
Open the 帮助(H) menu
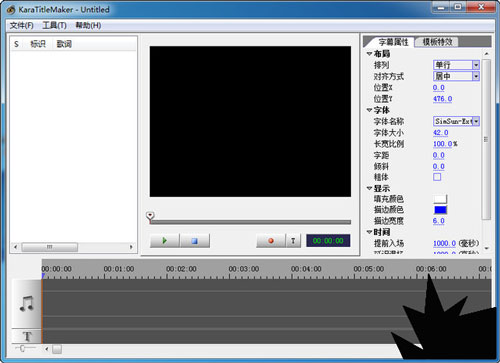point(88,25)
